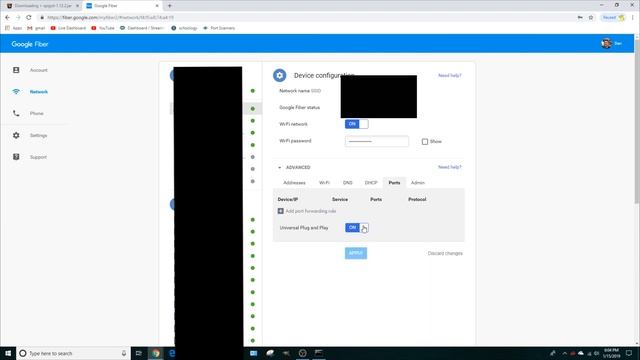Click the Wi-Fi password input field
Screen dimensions: 640x360
pos(377,141)
